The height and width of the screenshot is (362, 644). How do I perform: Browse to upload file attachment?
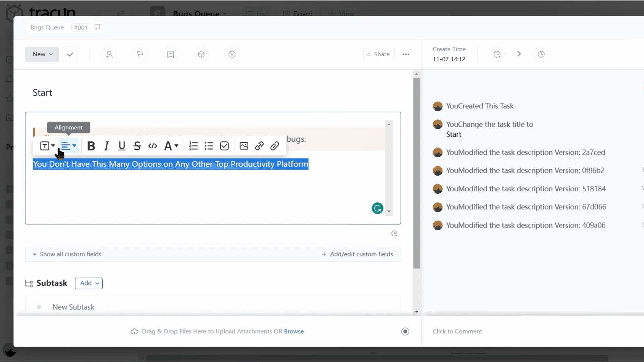tap(293, 330)
